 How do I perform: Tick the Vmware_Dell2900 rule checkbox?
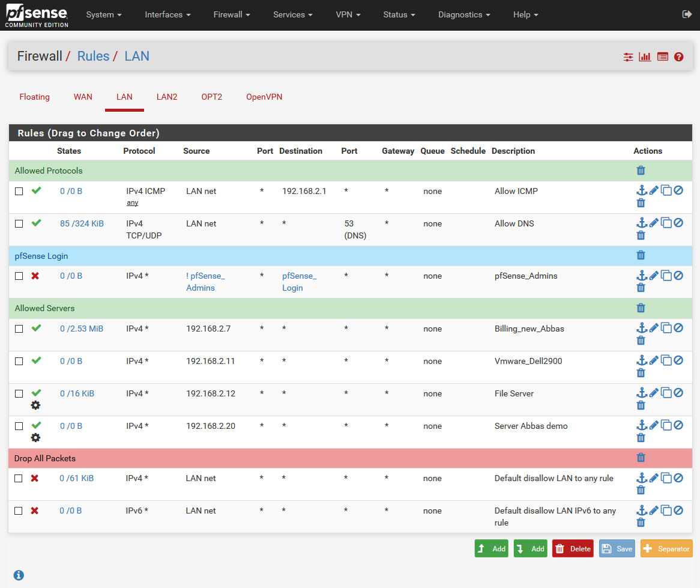point(19,361)
